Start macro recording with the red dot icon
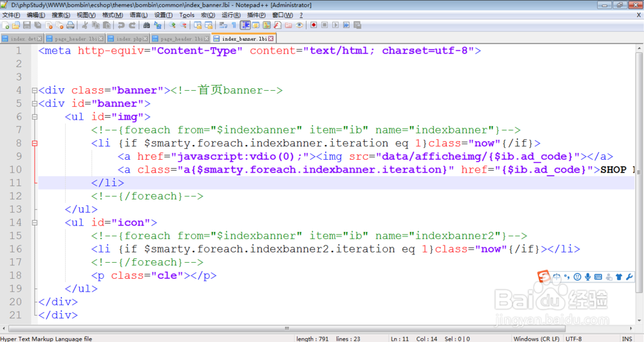The image size is (644, 342). tap(314, 26)
